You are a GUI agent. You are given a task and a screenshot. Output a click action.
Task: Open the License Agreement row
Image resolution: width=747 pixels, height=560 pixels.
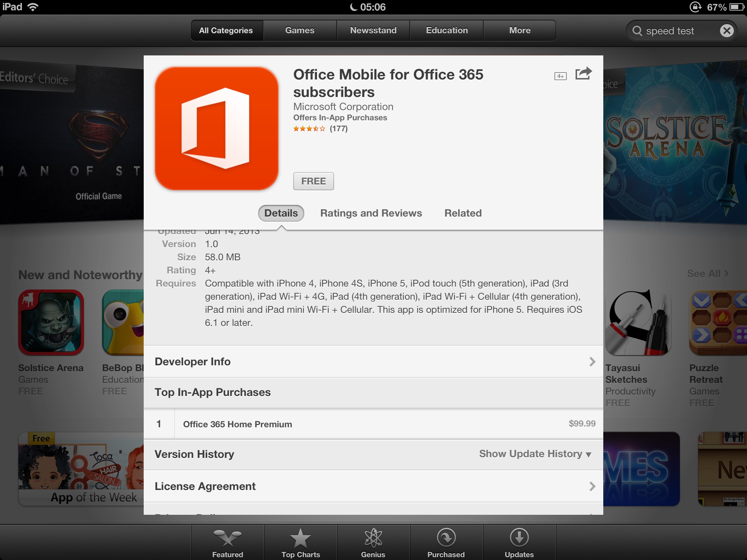tap(373, 486)
